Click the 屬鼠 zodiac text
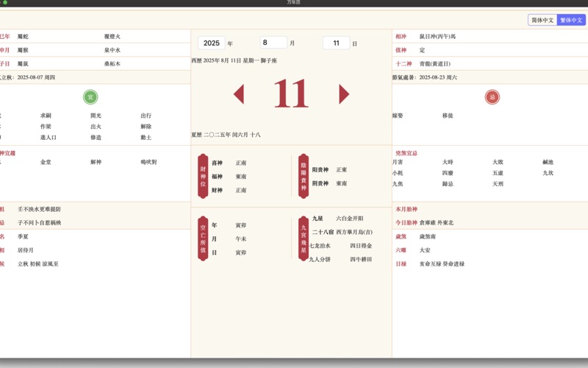Screen dimensions: 588x368 23,64
